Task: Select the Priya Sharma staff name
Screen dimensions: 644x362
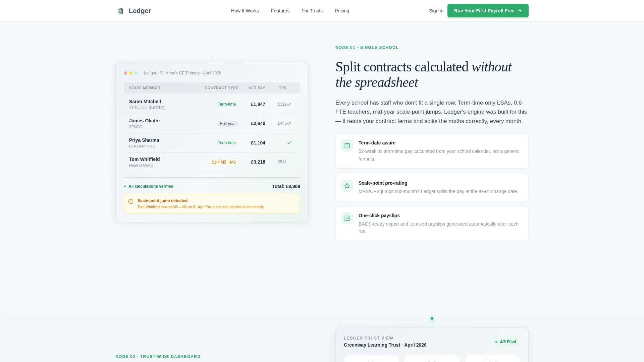Action: 144,140
